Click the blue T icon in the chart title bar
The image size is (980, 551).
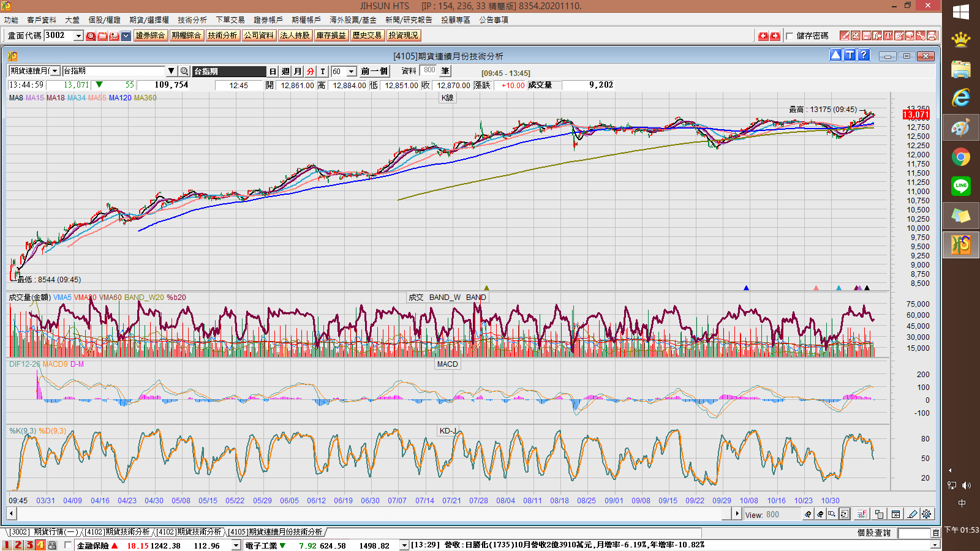[850, 55]
